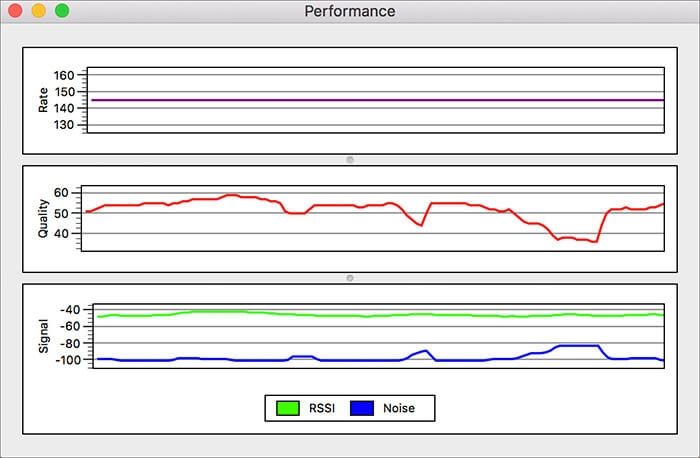Click the Noise legend label
This screenshot has width=700, height=458.
pyautogui.click(x=399, y=408)
